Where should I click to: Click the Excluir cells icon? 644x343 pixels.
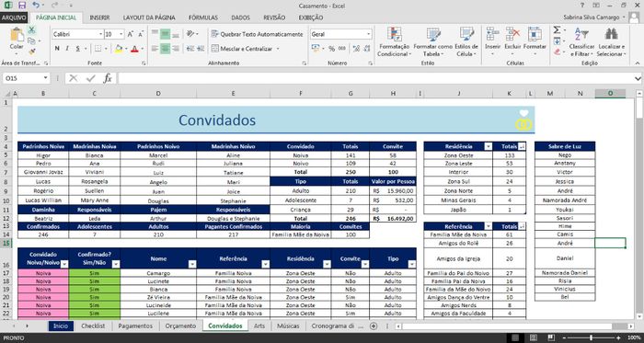pos(512,34)
